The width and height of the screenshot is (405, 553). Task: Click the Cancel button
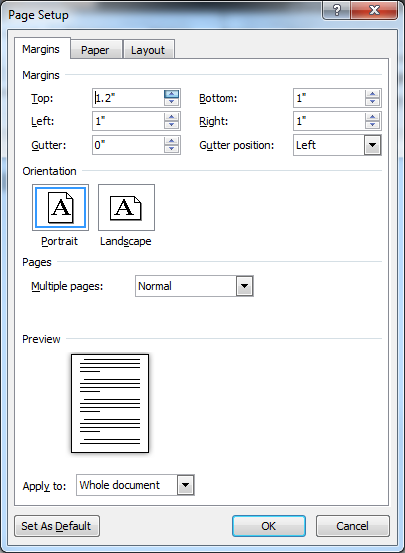[x=352, y=526]
